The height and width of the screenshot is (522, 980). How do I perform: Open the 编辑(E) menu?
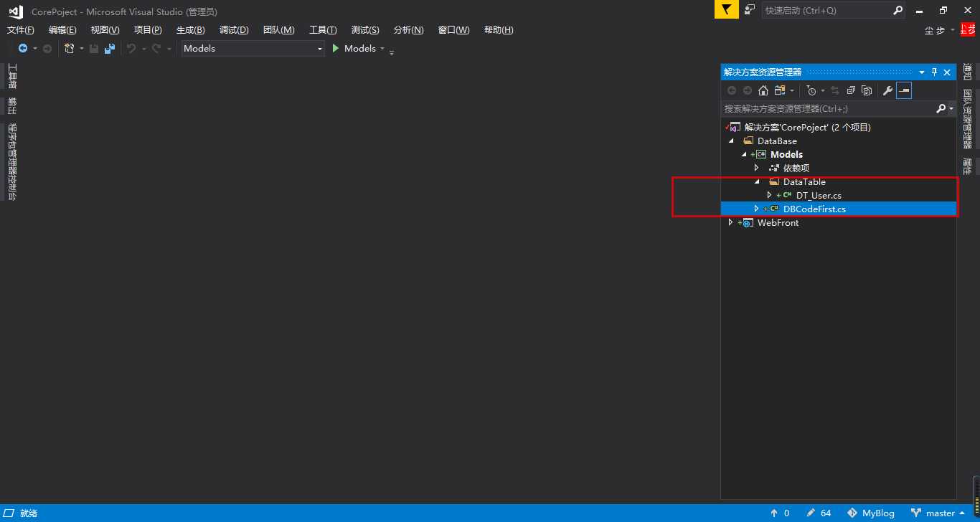click(62, 30)
